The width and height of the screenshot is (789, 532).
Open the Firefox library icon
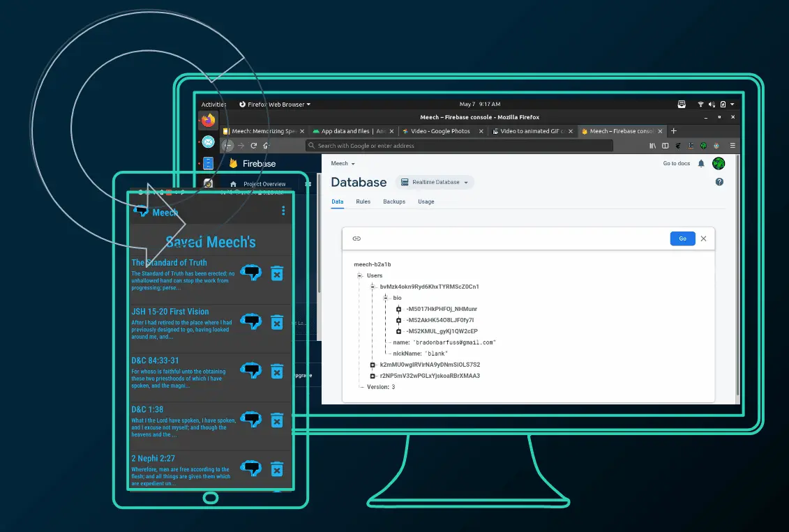[x=653, y=146]
